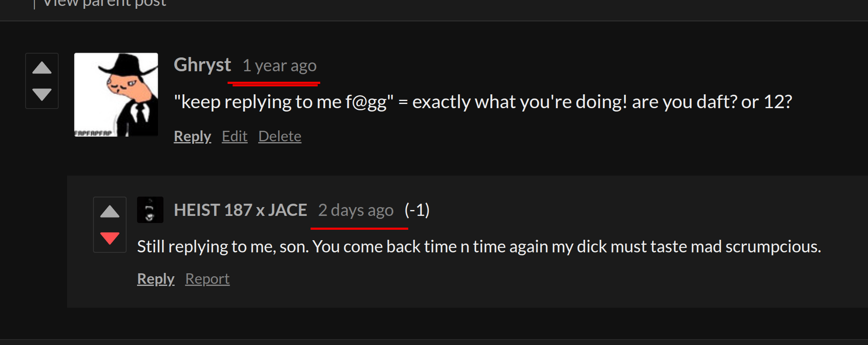Click the "1 year ago" timestamp

click(x=280, y=66)
